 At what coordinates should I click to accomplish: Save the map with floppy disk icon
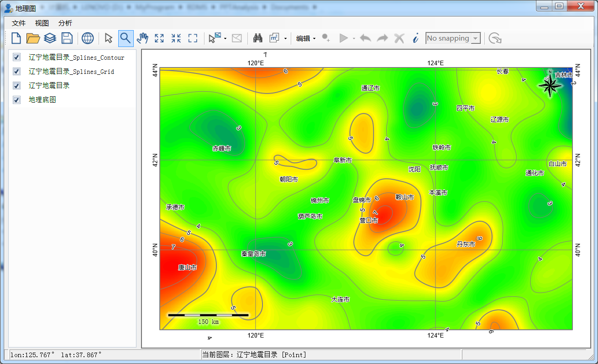click(x=67, y=38)
